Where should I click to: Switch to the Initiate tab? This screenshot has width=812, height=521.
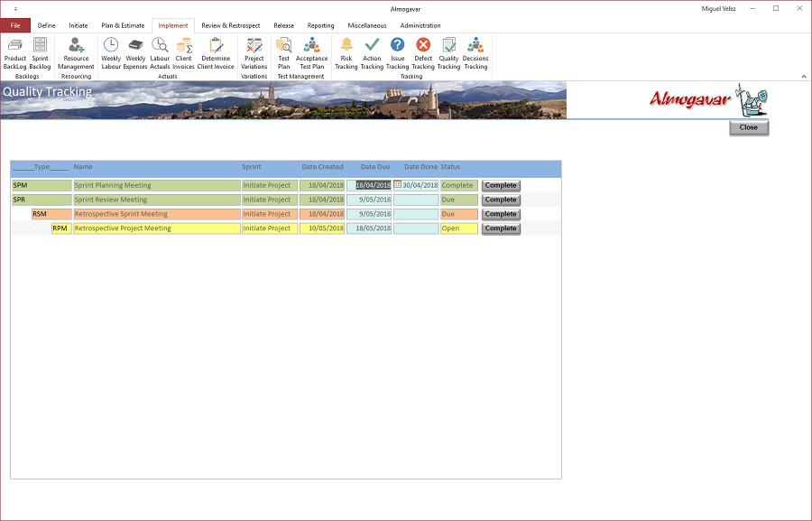(78, 25)
